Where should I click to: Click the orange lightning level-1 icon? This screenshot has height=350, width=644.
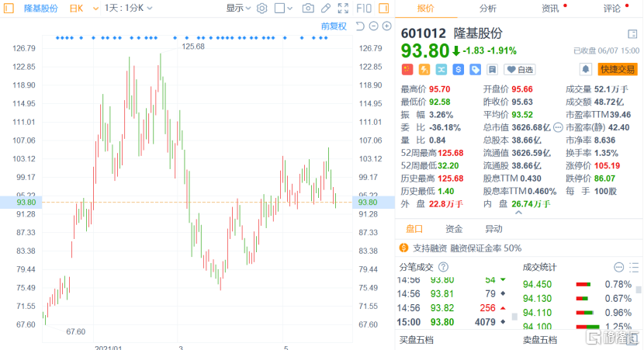(424, 69)
